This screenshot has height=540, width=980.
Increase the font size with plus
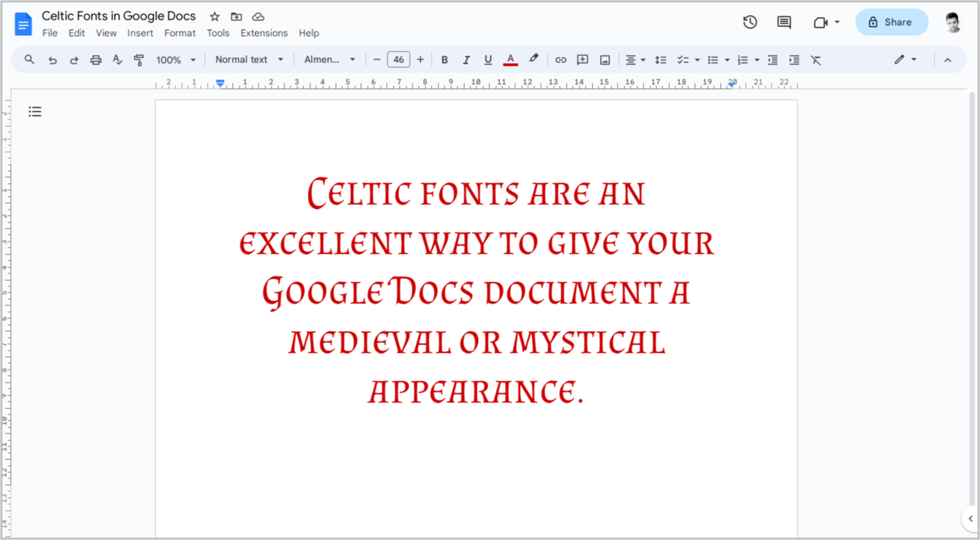[x=420, y=60]
